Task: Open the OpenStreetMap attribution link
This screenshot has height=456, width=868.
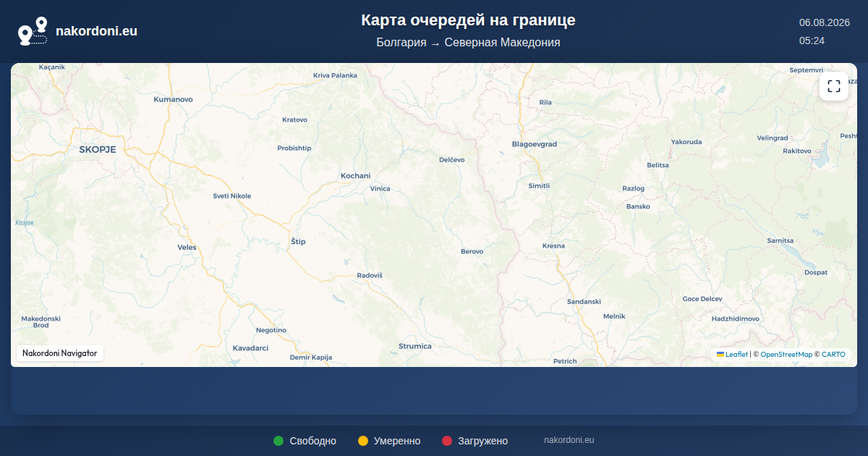Action: (x=786, y=355)
